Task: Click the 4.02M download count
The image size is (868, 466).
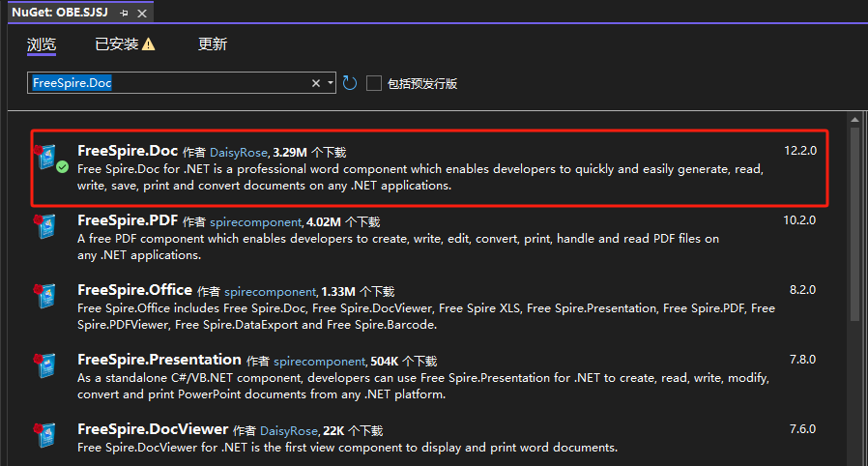Action: coord(323,222)
